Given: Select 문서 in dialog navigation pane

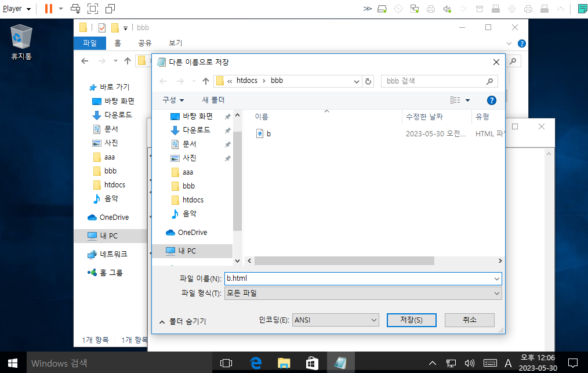Looking at the screenshot, I should coord(184,144).
